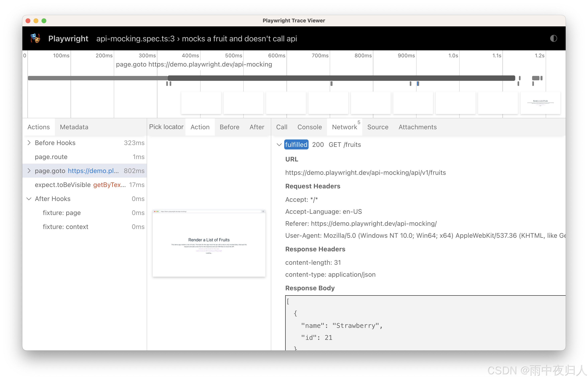Collapse the After Hooks group

[29, 199]
